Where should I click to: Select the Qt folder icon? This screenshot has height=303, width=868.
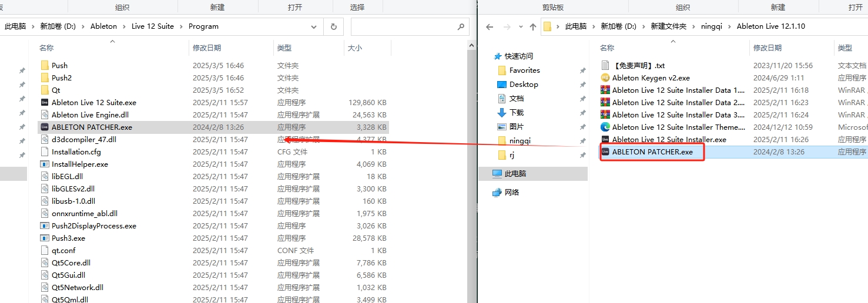45,90
